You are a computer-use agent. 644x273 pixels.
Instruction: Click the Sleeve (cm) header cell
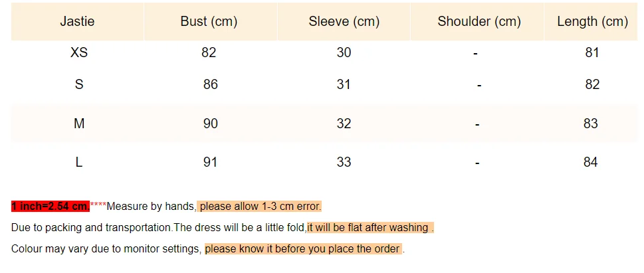pos(344,21)
